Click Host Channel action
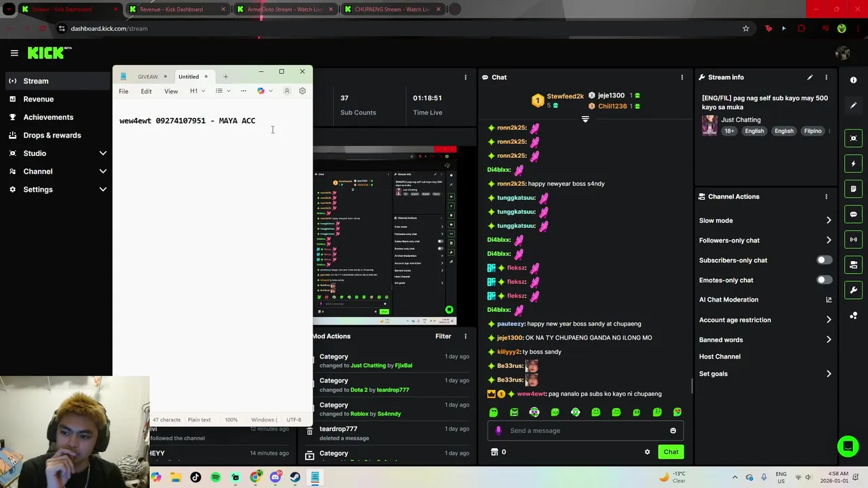The width and height of the screenshot is (868, 488). click(x=719, y=357)
